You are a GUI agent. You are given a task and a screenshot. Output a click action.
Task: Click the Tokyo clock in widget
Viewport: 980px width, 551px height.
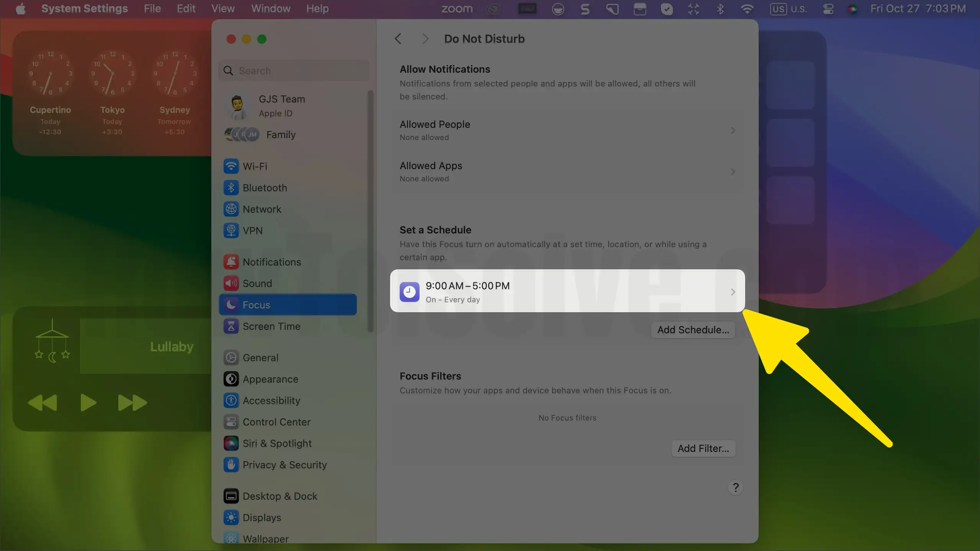[x=112, y=73]
